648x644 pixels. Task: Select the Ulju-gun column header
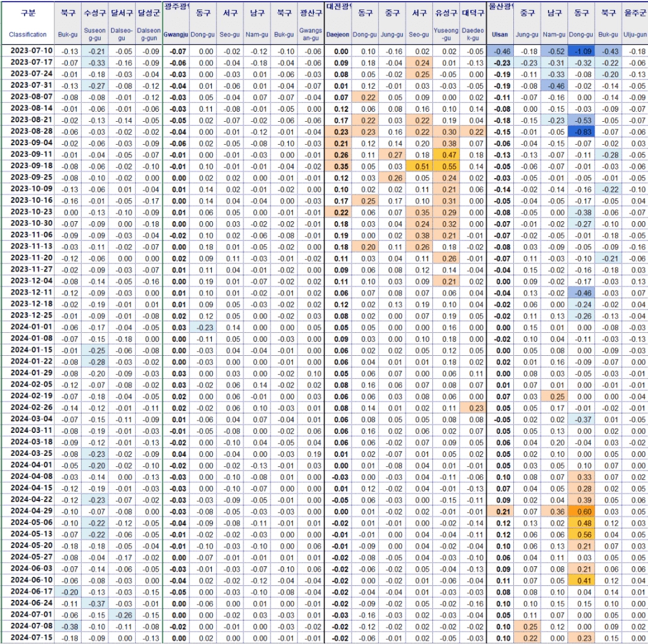point(636,23)
